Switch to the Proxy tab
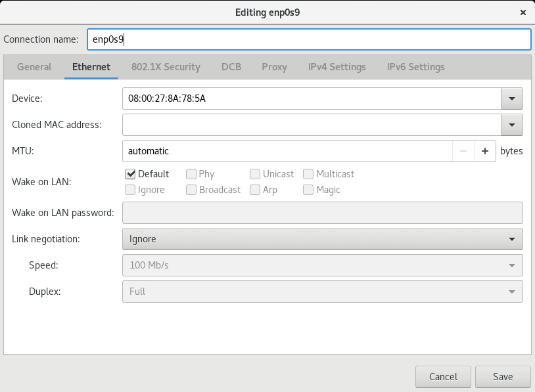Image resolution: width=535 pixels, height=392 pixels. (275, 67)
